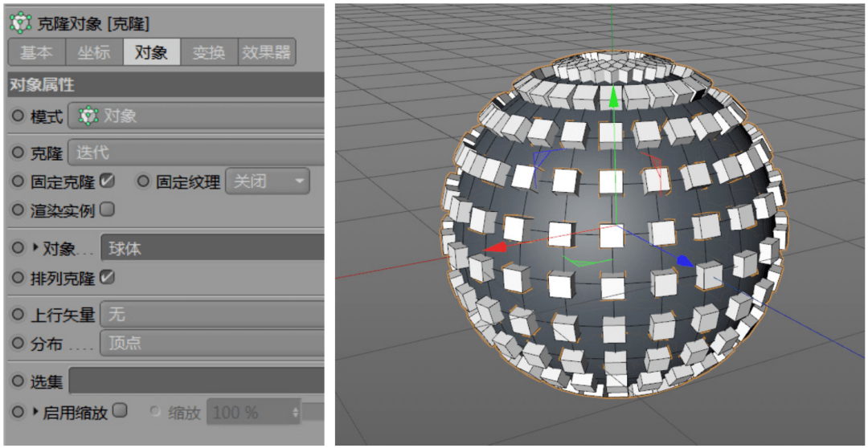Expand the 启用缩放 disclosure triangle

coord(36,412)
